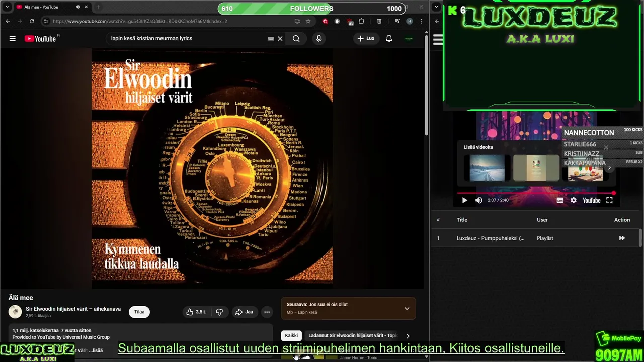Viewport: 644px width, 362px height.
Task: Open YouTube logo link in embedded player
Action: pos(591,200)
